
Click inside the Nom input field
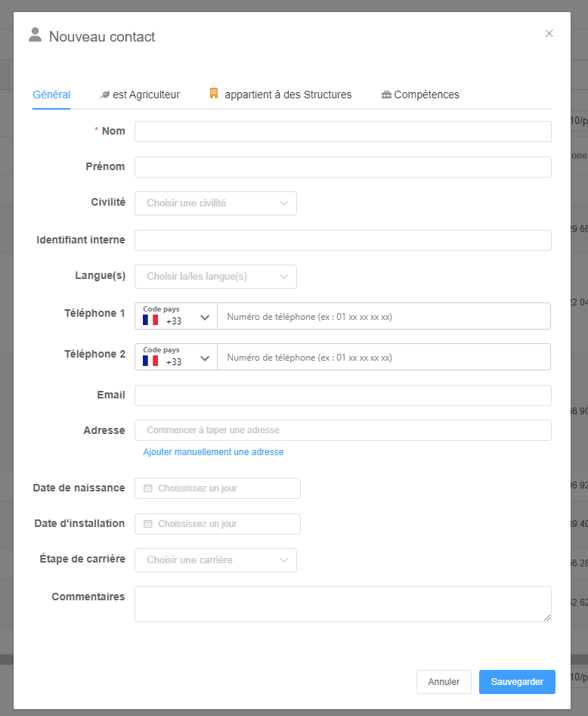coord(342,131)
